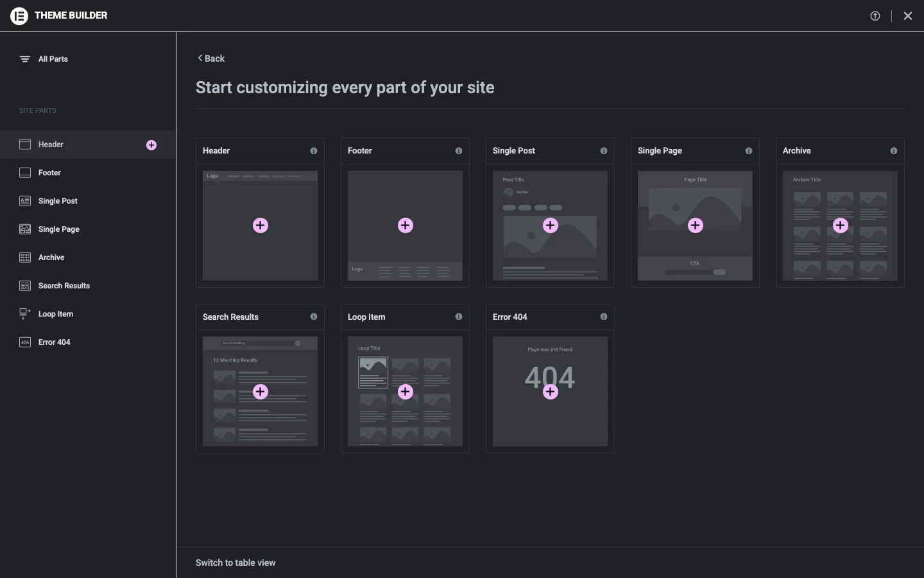Go Back to the previous screen
This screenshot has height=578, width=924.
(210, 58)
